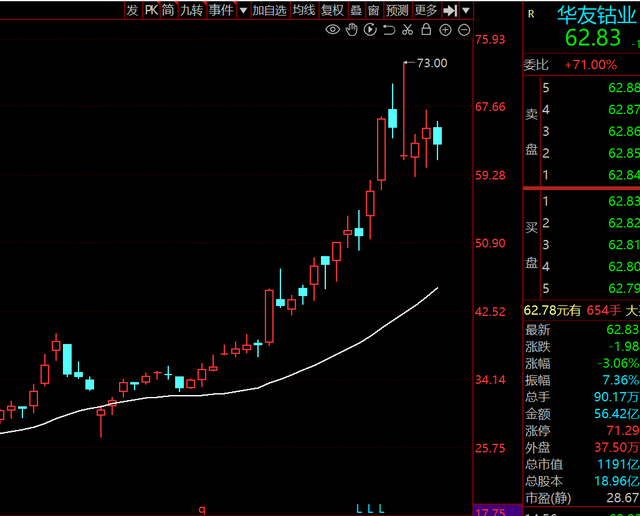Click the stock name 华友钴业
Image resolution: width=640 pixels, height=516 pixels.
(x=597, y=16)
